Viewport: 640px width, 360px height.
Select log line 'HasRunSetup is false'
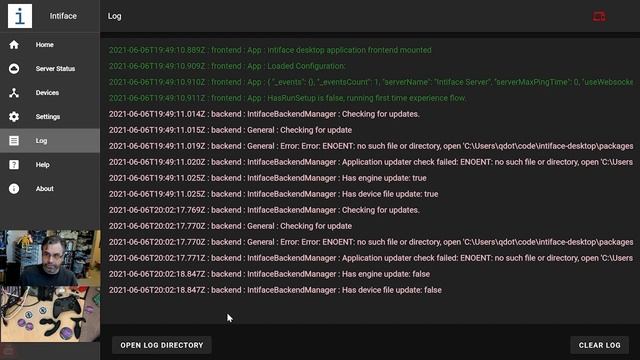coord(287,98)
